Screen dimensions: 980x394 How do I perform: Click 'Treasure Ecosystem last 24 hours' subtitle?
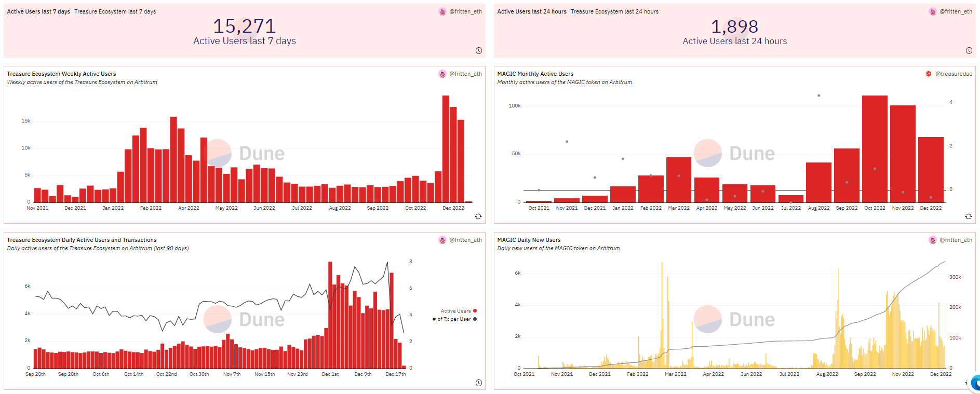point(614,11)
